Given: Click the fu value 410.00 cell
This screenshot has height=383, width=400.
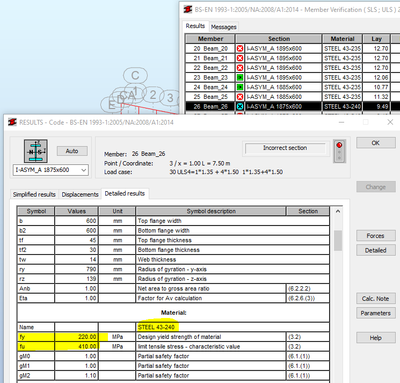Looking at the screenshot, I should [x=77, y=347].
